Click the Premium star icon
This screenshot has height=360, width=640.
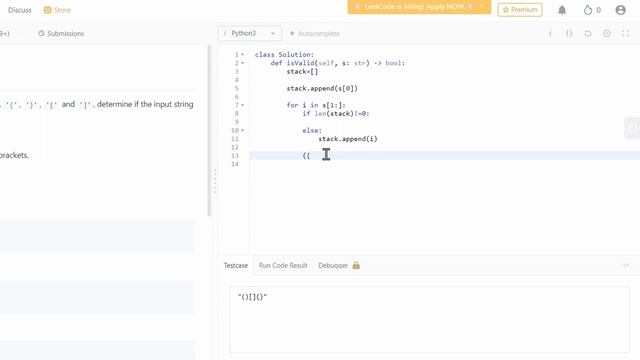coord(506,10)
